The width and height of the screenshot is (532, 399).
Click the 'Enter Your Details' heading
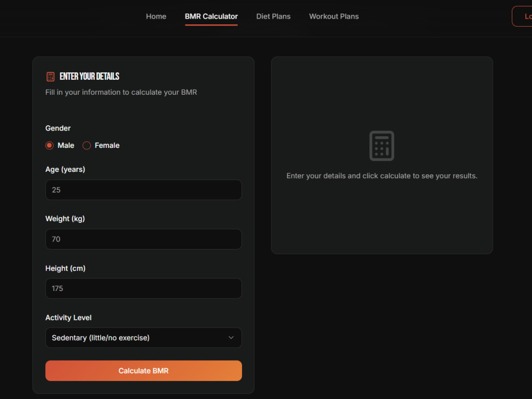click(x=89, y=76)
